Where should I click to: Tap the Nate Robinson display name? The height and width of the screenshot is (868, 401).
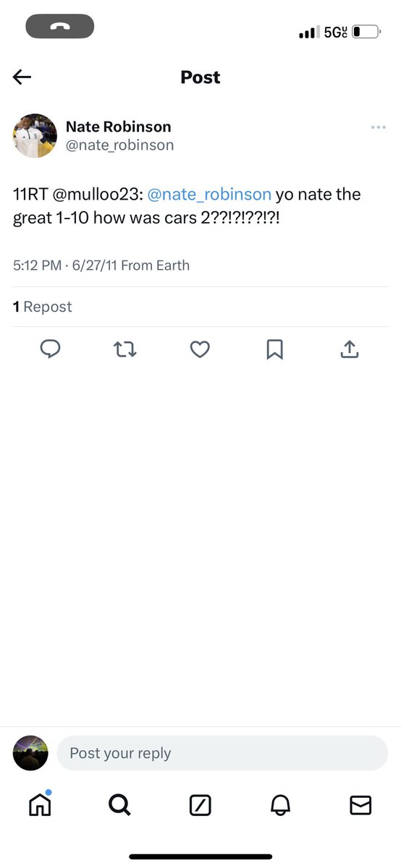point(119,127)
